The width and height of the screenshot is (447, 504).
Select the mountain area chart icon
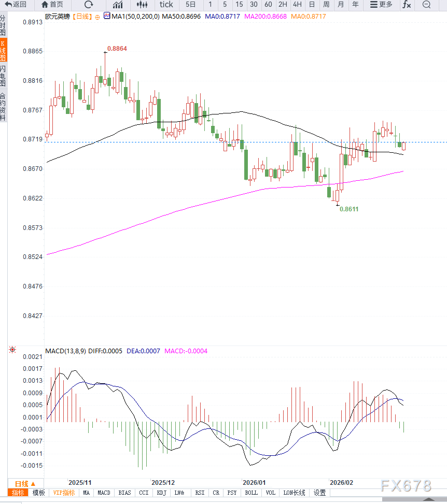118,5
